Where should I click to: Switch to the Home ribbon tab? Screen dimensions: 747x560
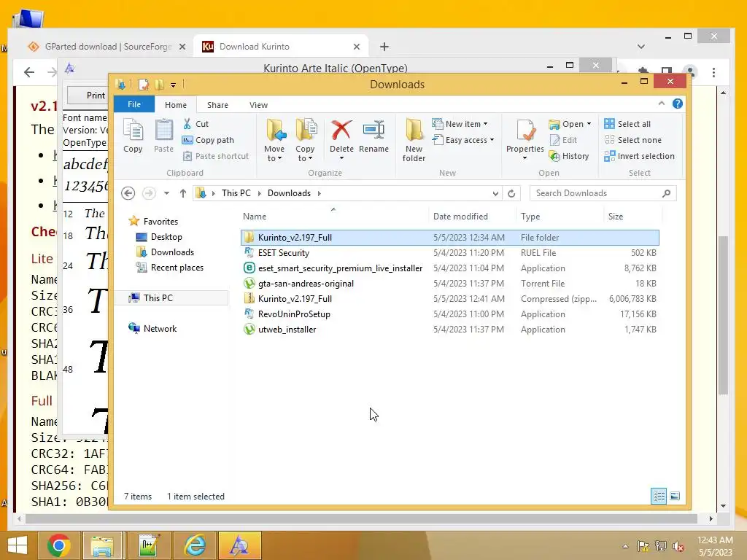point(176,105)
